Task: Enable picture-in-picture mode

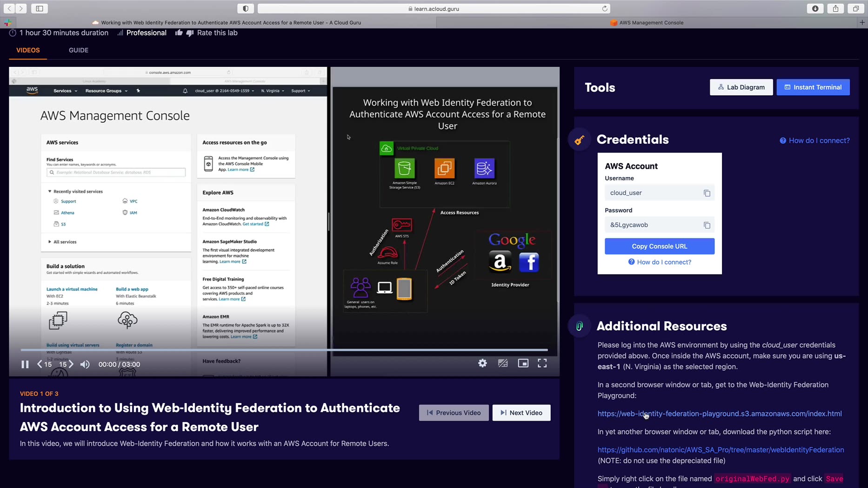Action: point(523,363)
